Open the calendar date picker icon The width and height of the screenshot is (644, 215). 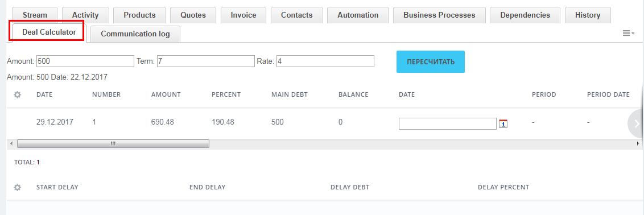point(503,123)
